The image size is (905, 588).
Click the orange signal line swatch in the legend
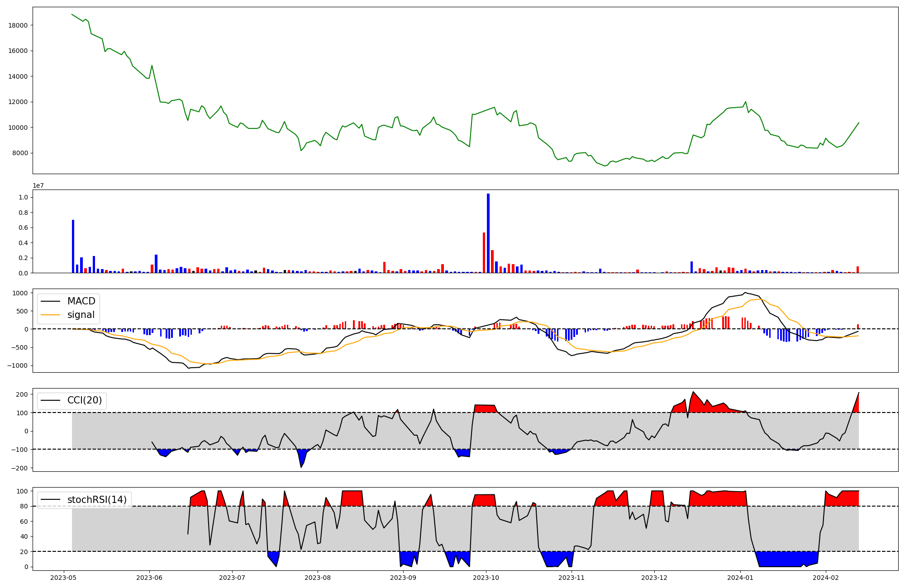point(50,315)
